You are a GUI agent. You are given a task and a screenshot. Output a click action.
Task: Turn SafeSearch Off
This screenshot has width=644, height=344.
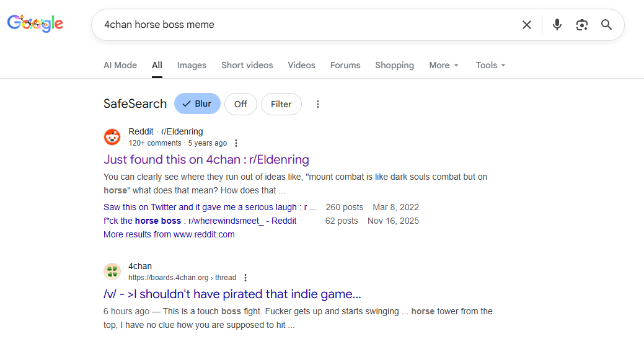coord(240,104)
